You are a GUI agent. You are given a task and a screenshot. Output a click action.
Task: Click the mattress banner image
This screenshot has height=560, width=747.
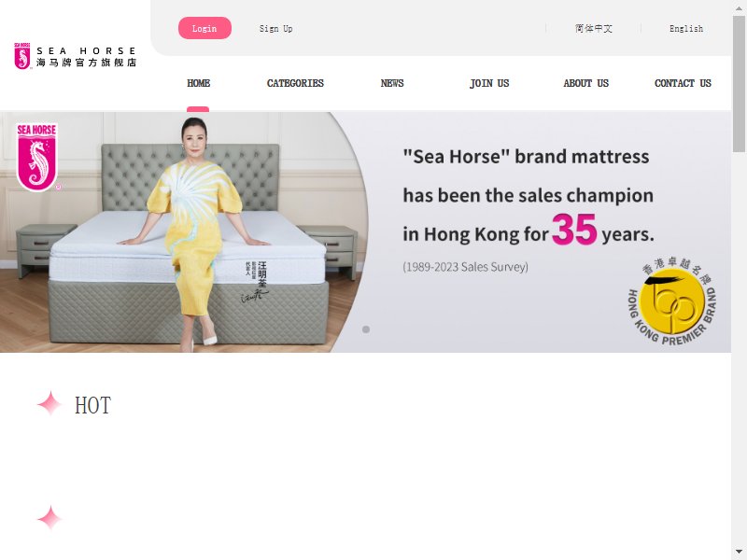365,231
